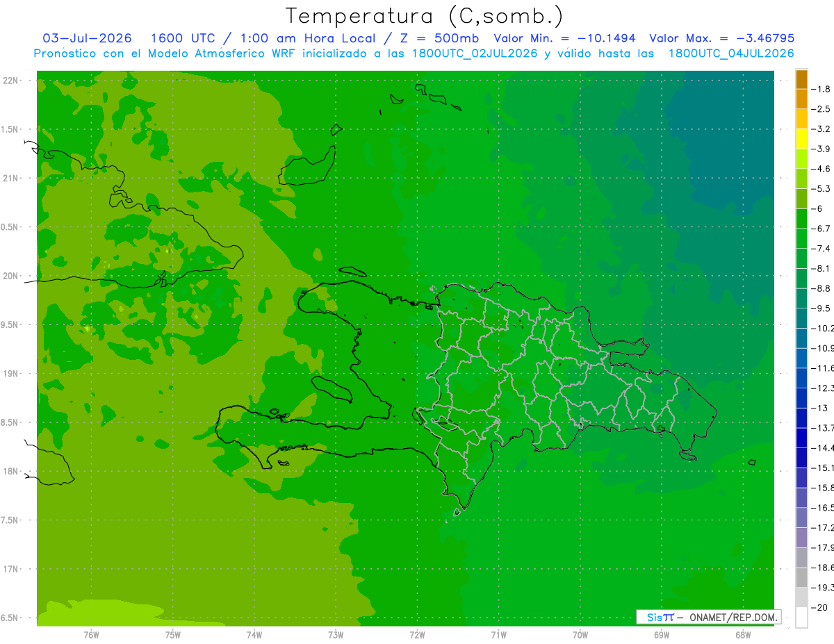The width and height of the screenshot is (834, 644).
Task: Click the '-4.6' color scale value
Action: coord(821,169)
